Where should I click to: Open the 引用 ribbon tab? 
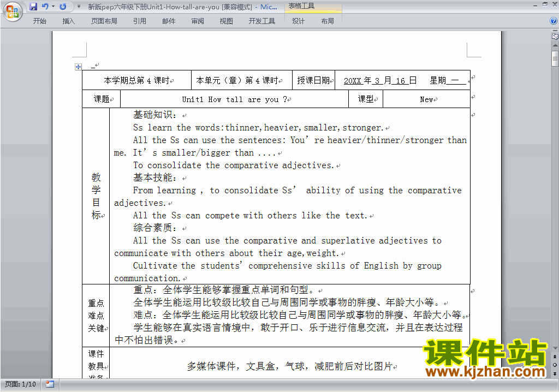[139, 21]
